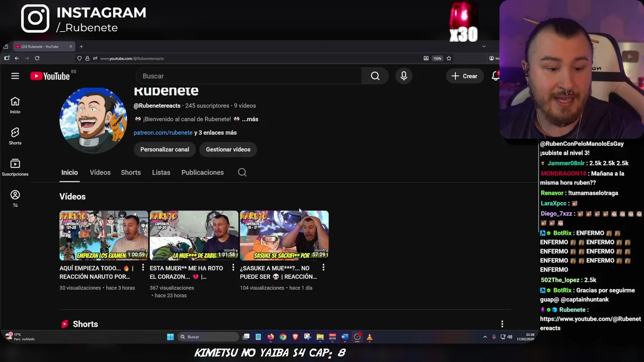The image size is (644, 362).
Task: Expand the channel description with '...más'
Action: coord(250,119)
